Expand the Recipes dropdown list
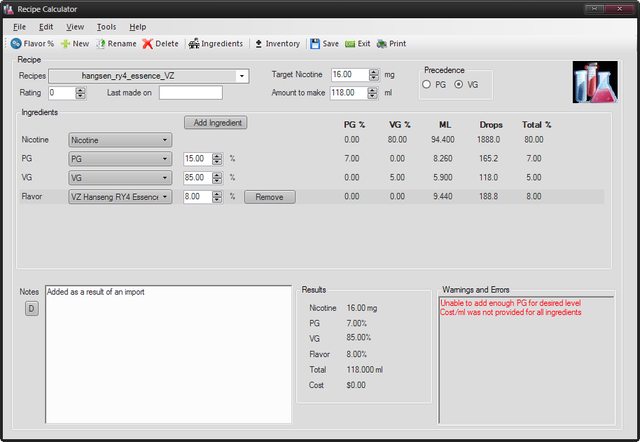 242,76
